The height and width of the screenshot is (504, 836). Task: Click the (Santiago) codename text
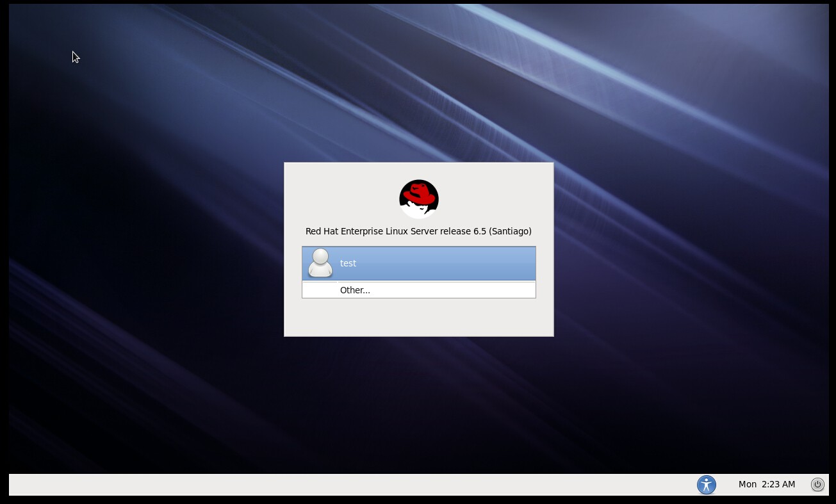[510, 231]
